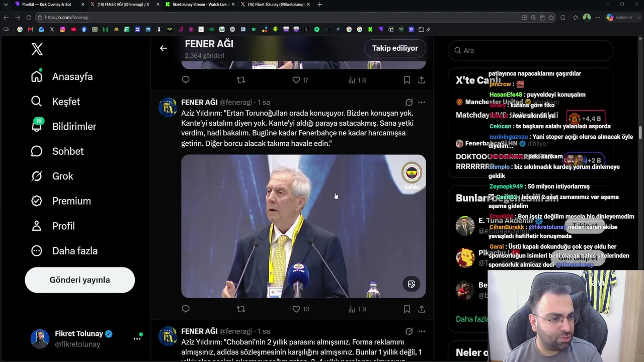Viewport: 644px width, 362px height.
Task: Switch to the (16) Fikret Tolunay browser tab
Action: point(275,5)
